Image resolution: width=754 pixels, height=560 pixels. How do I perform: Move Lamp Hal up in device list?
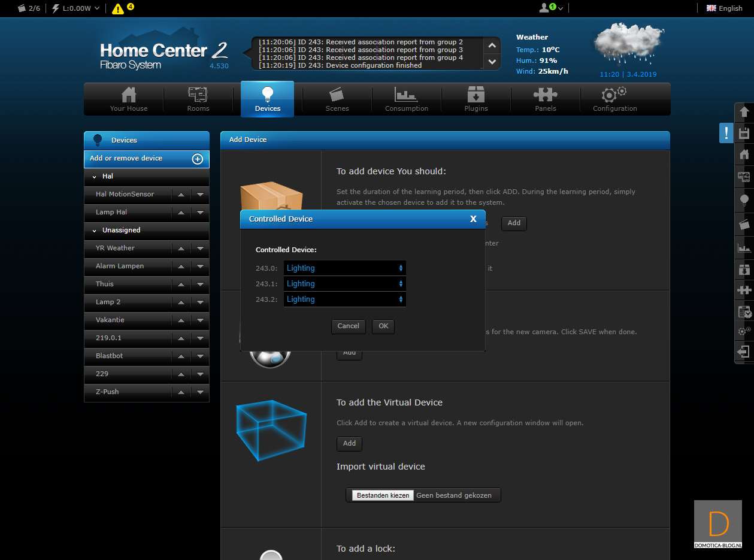tap(181, 213)
